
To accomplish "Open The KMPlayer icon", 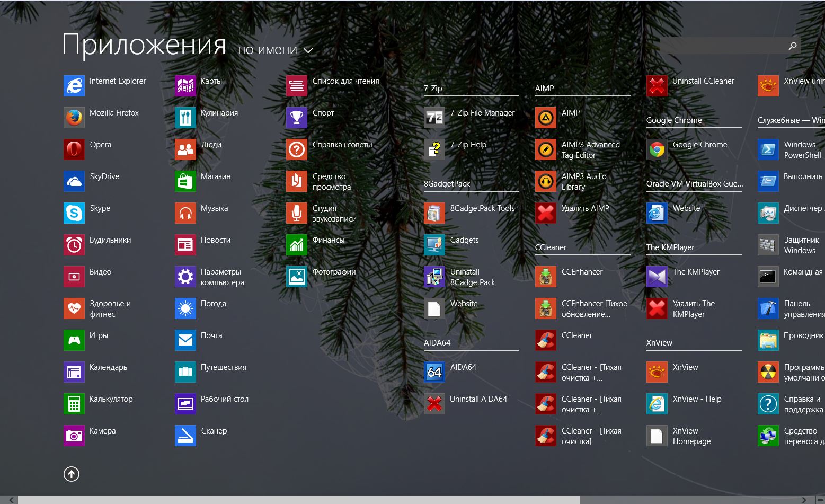I will pos(657,277).
